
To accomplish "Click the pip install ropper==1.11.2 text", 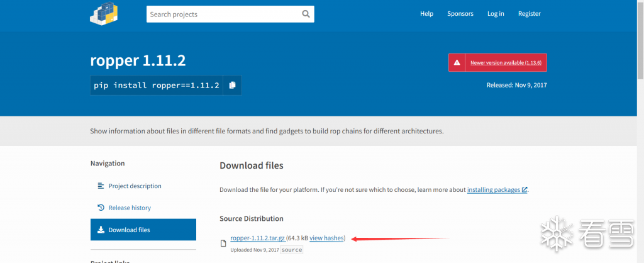I will (157, 85).
